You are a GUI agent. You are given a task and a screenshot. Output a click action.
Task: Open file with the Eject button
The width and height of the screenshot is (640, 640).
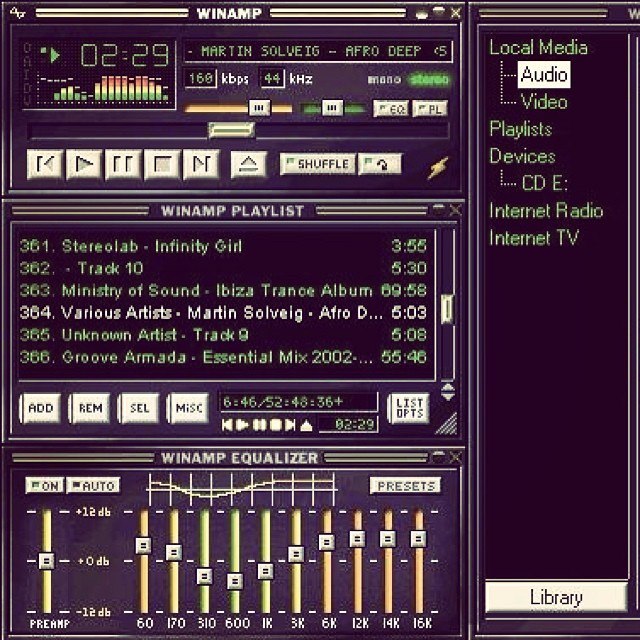pyautogui.click(x=249, y=164)
